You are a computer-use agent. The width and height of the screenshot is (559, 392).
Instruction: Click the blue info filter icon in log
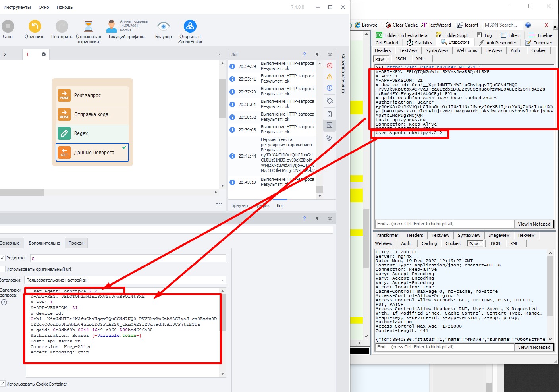pyautogui.click(x=330, y=88)
